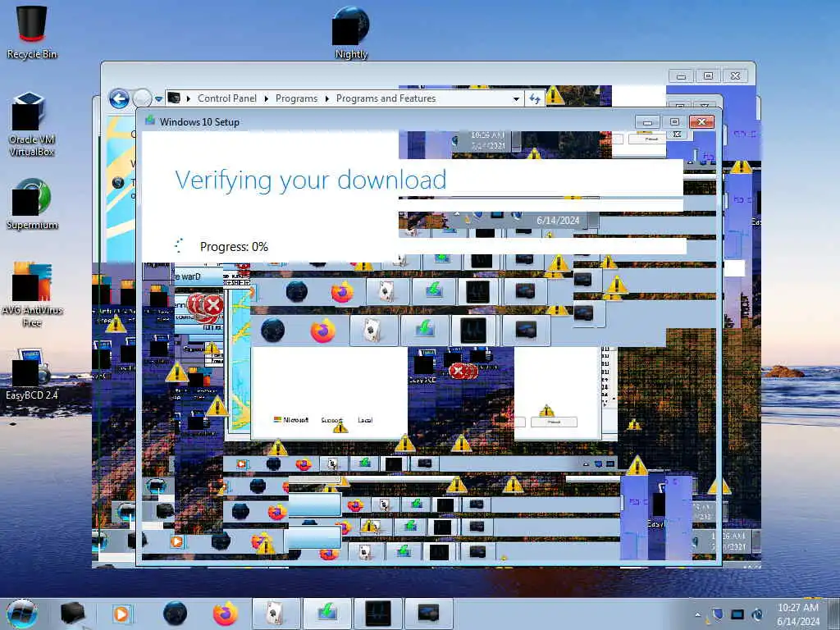Click the Control Panel root icon in address bar
The height and width of the screenshot is (630, 840).
click(174, 98)
